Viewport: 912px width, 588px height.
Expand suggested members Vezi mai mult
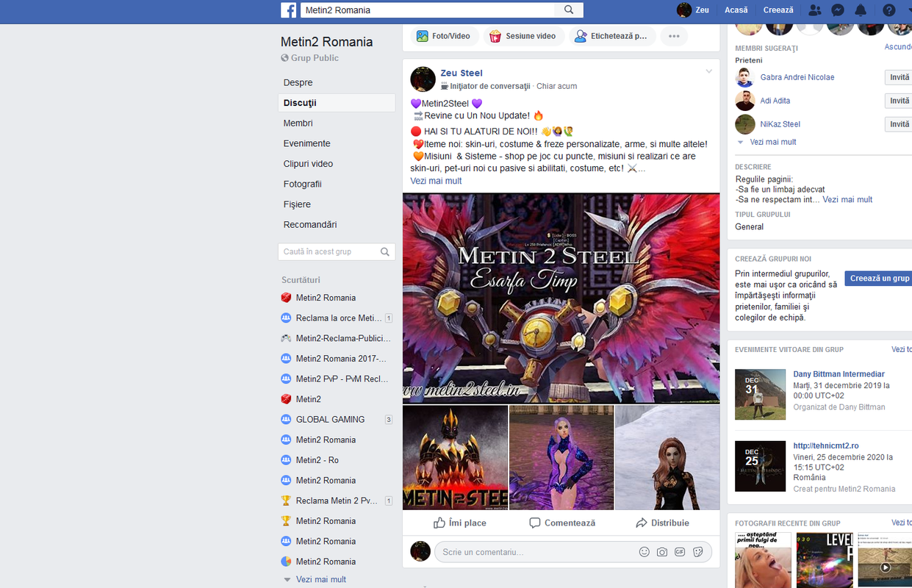coord(772,142)
